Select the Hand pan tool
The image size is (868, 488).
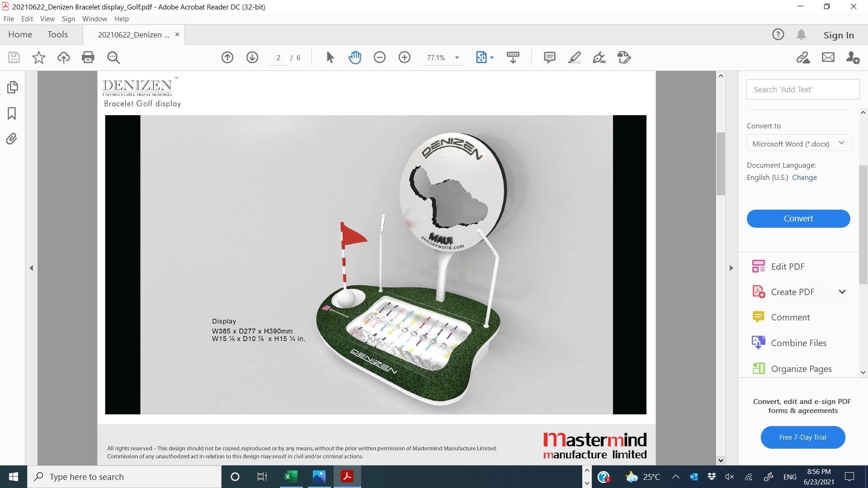(x=355, y=57)
